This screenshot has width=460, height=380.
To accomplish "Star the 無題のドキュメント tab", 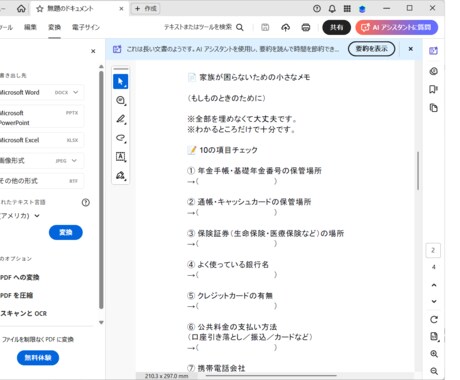I will pyautogui.click(x=40, y=9).
